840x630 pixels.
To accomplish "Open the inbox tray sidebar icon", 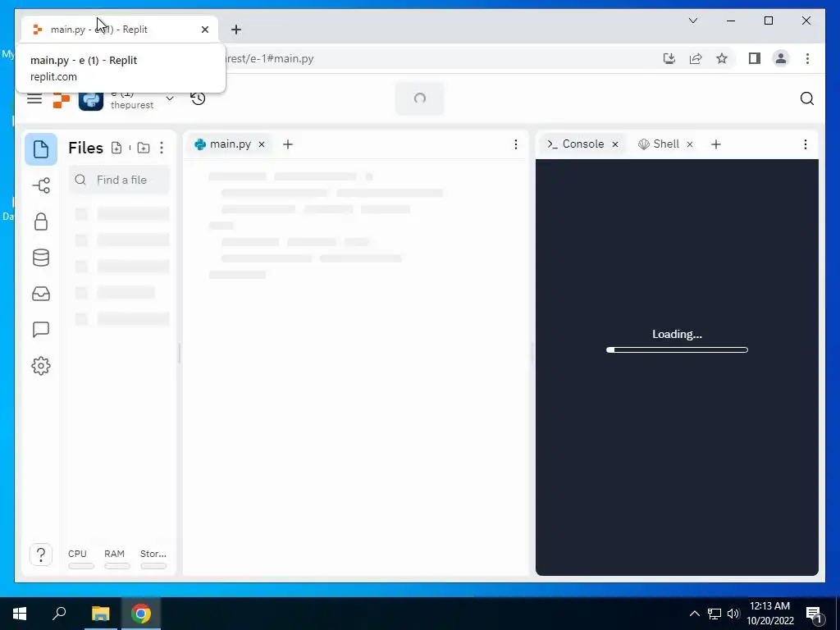I will tap(41, 294).
